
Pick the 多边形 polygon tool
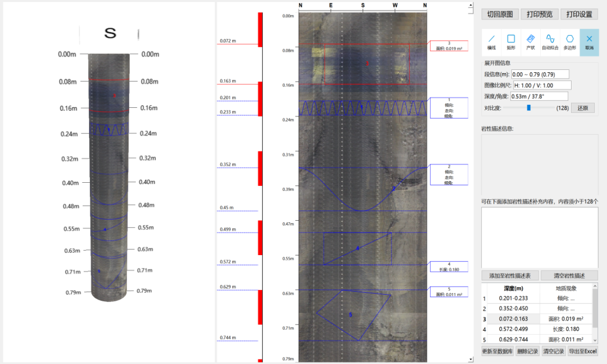pyautogui.click(x=569, y=42)
